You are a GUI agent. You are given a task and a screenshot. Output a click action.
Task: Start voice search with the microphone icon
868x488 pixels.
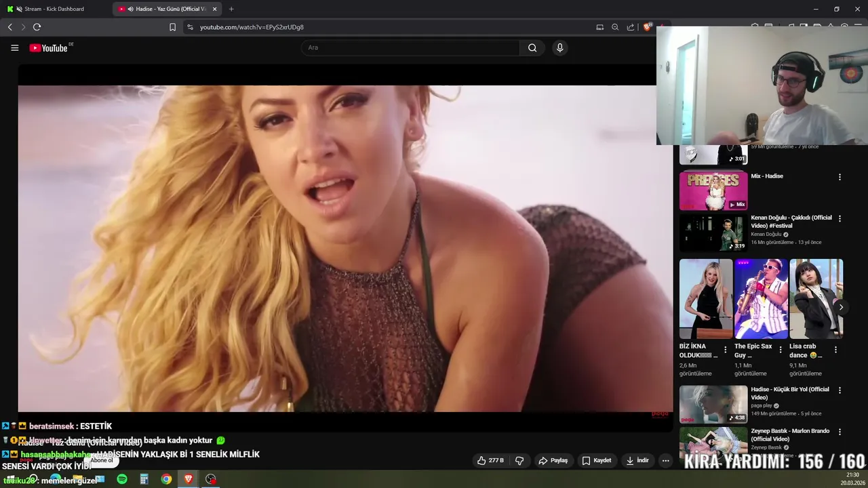coord(559,47)
